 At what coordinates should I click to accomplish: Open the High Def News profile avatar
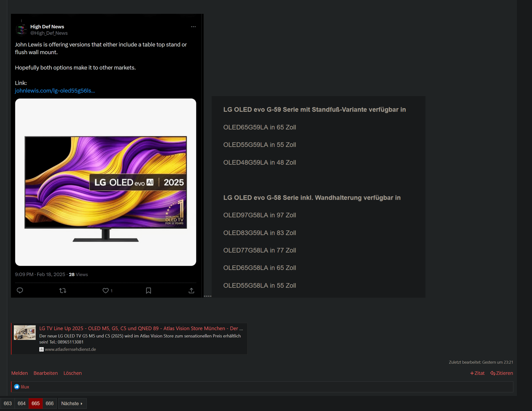(21, 30)
